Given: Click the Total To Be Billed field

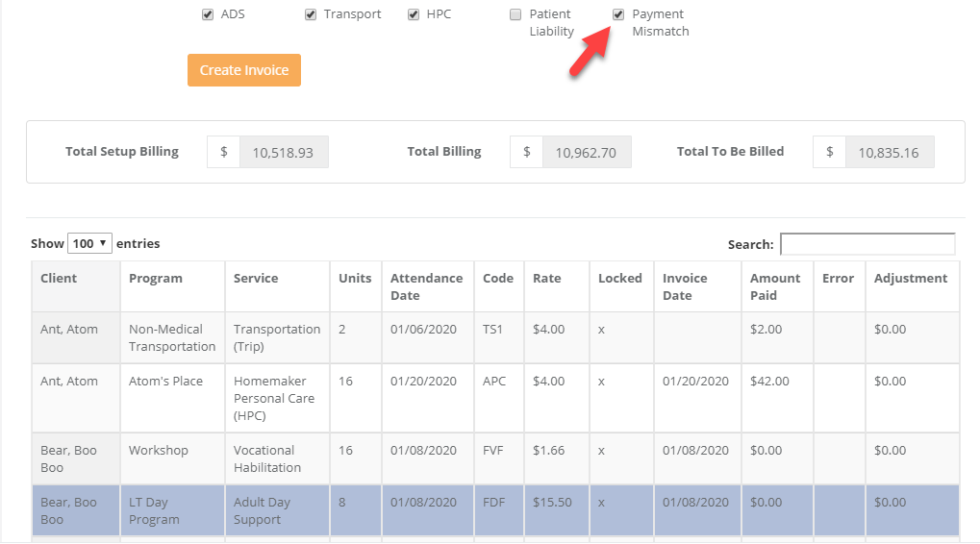Looking at the screenshot, I should pos(889,152).
